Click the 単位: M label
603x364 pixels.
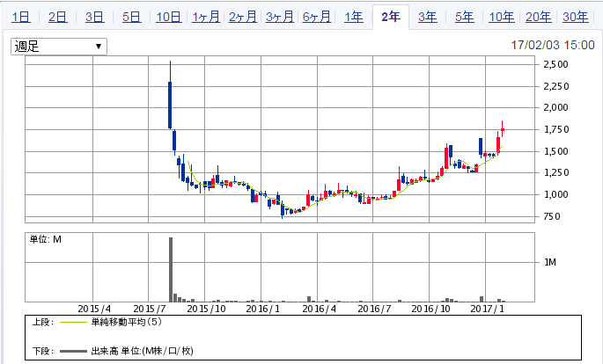46,240
